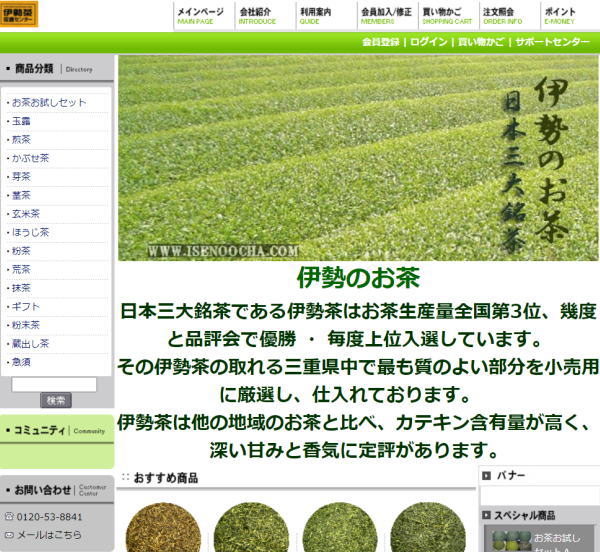Open the メインページ main page menu
Viewport: 600px width, 552px height.
click(200, 15)
